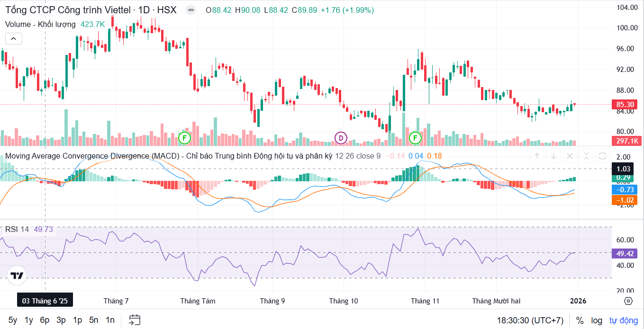Toggle log scale mode
The width and height of the screenshot is (644, 329).
coord(597,320)
